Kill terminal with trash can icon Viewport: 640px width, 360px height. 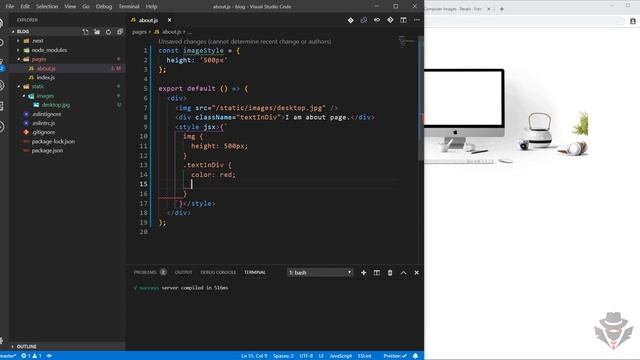(x=390, y=273)
